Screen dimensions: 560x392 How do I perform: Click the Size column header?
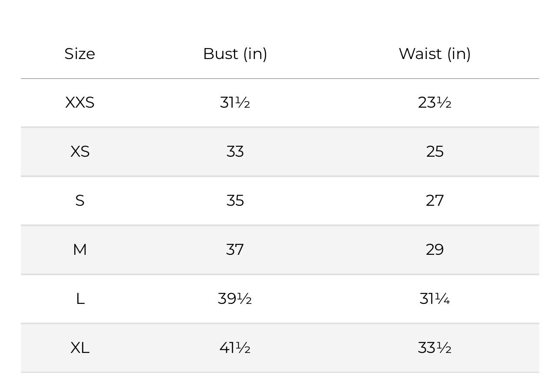(80, 54)
